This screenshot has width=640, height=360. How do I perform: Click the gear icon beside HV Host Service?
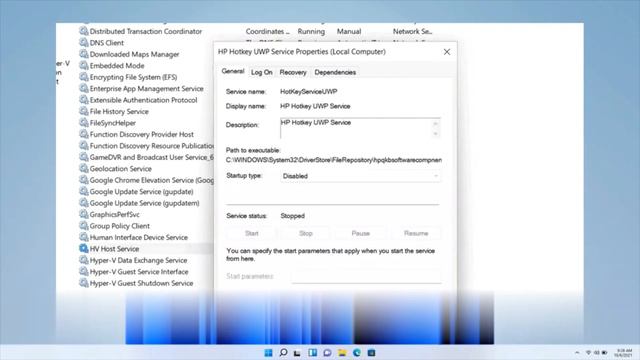click(x=84, y=249)
